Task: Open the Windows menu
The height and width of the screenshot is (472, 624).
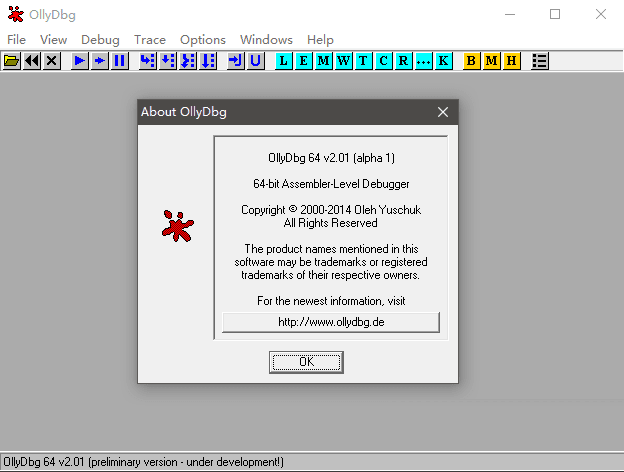Action: click(x=266, y=40)
